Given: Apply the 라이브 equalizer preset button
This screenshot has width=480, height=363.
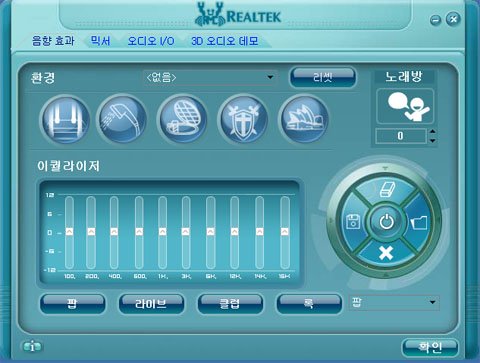Looking at the screenshot, I should (151, 304).
